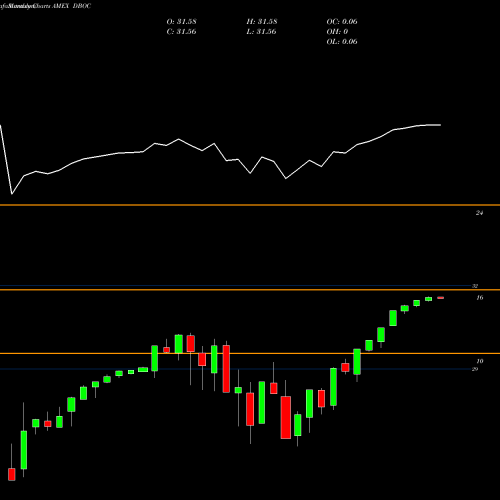Image resolution: width=500 pixels, height=500 pixels.
Task: Click the '10' axis label
Action: pos(479,361)
